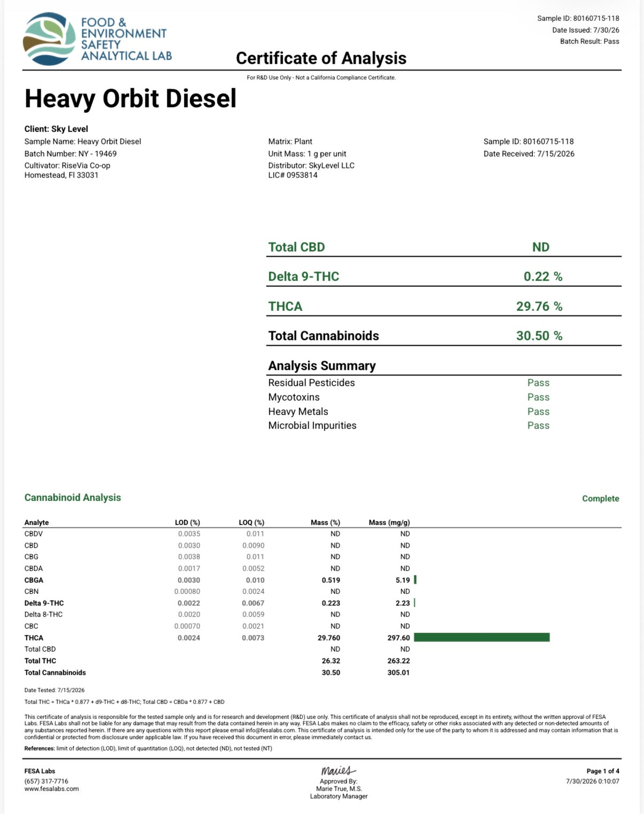Click the Page 1 of 4 indicator
Viewport: 644px width, 814px height.
[603, 772]
